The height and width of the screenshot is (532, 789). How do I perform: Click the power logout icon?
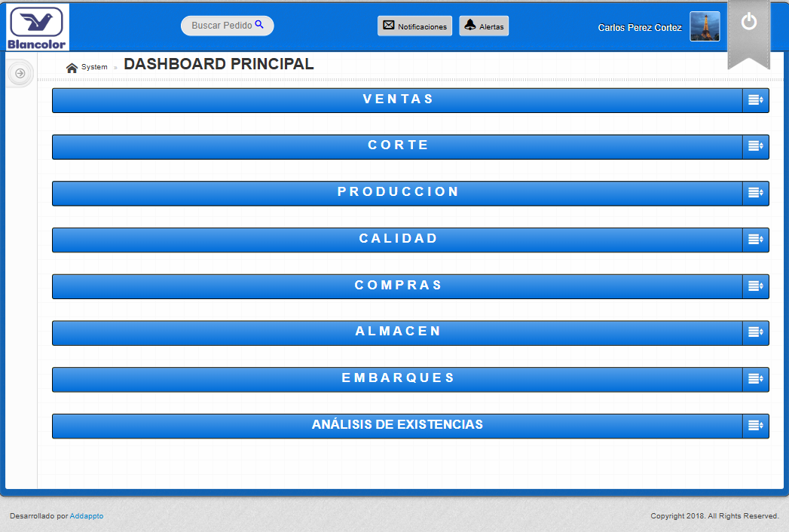coord(748,22)
